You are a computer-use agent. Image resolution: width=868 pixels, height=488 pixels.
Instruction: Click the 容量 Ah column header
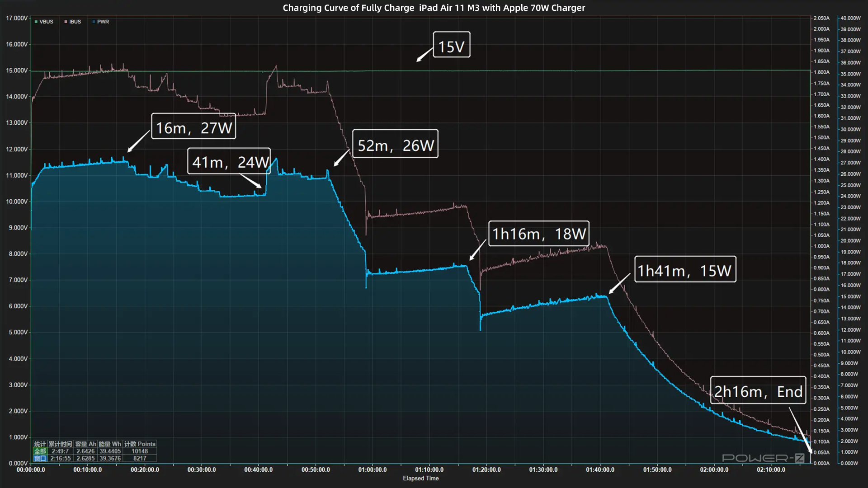[86, 444]
